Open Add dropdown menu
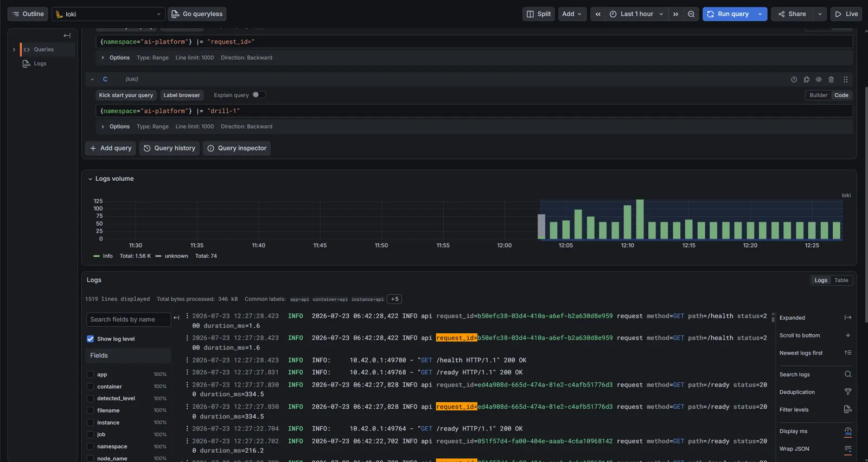This screenshot has width=868, height=462. 572,14
